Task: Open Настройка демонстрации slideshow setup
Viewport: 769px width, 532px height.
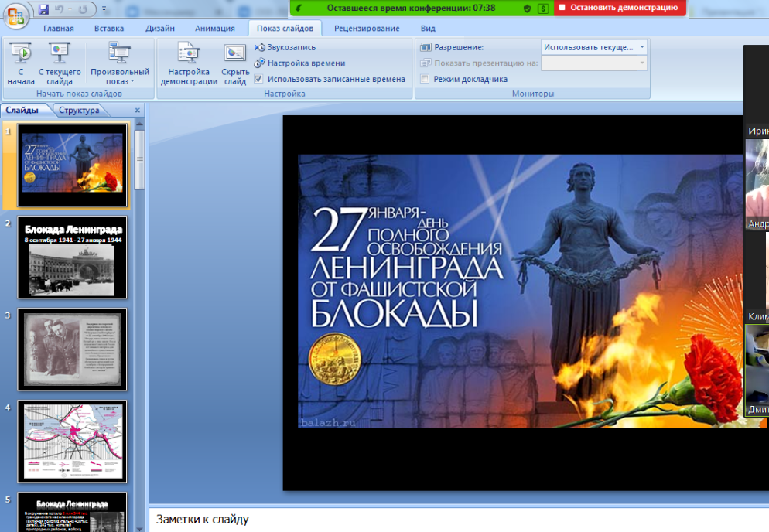Action: tap(189, 63)
